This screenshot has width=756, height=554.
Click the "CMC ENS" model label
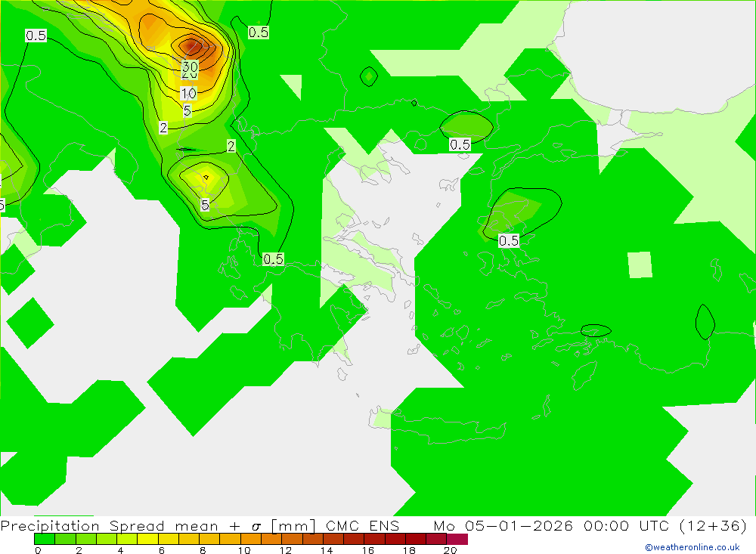363,525
